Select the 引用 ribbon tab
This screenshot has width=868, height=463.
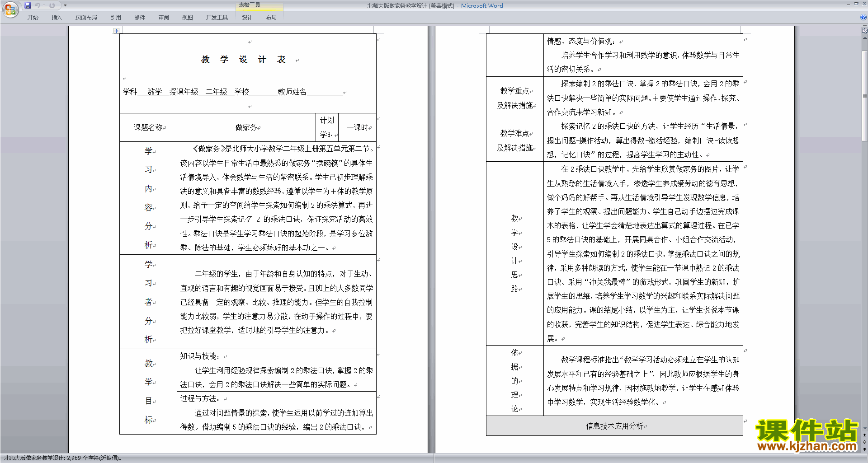[x=116, y=17]
